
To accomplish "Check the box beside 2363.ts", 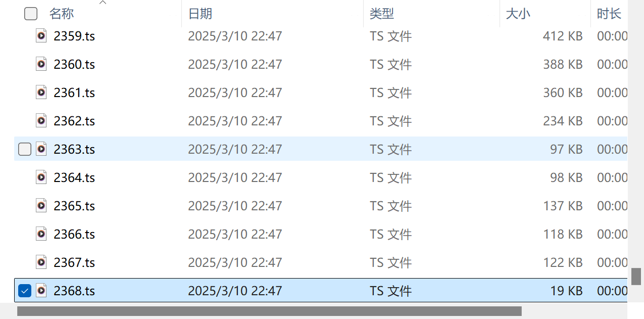I will pyautogui.click(x=25, y=149).
